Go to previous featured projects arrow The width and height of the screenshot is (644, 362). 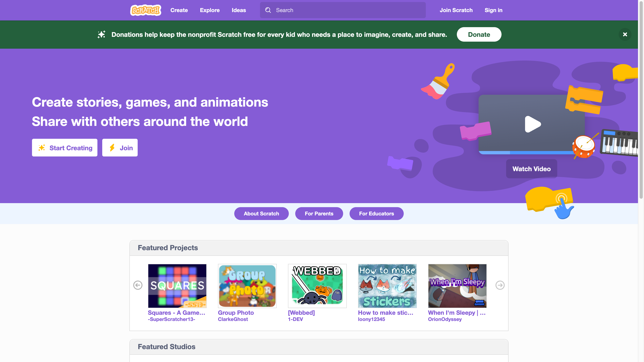click(138, 285)
